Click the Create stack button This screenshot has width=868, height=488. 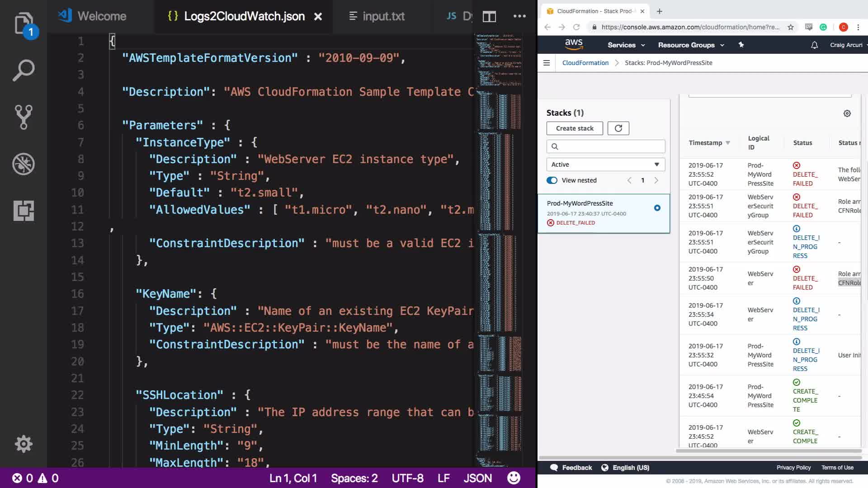[x=575, y=128]
